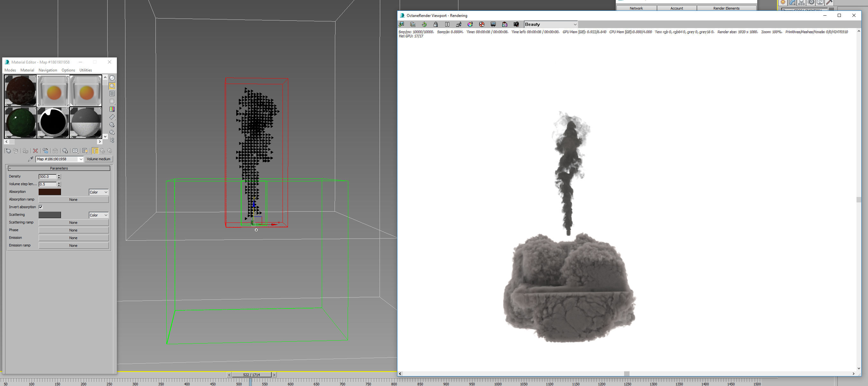Screen dimensions: 868x386
Task: Click the Absorption ramp None button
Action: point(73,200)
